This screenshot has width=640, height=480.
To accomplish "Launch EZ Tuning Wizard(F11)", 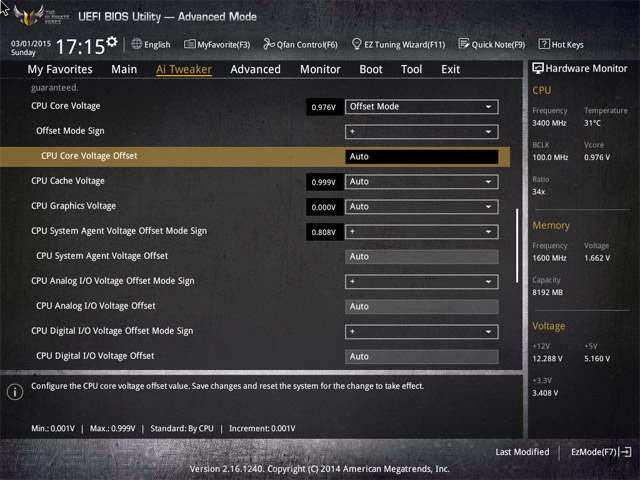I will [x=398, y=44].
